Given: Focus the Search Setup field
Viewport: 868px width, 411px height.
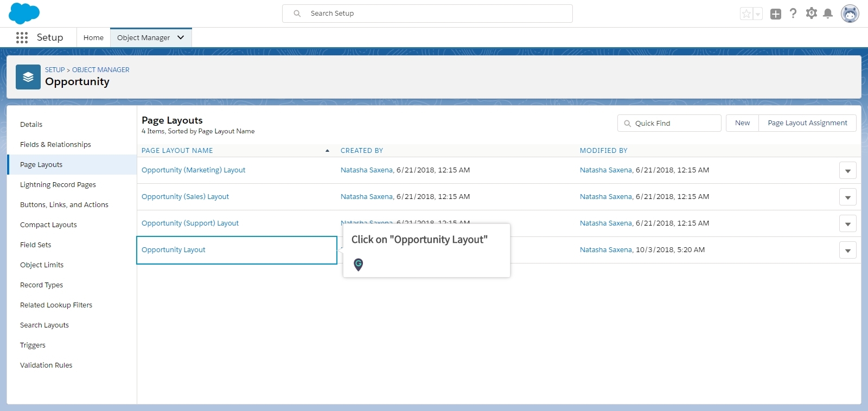Looking at the screenshot, I should tap(427, 14).
